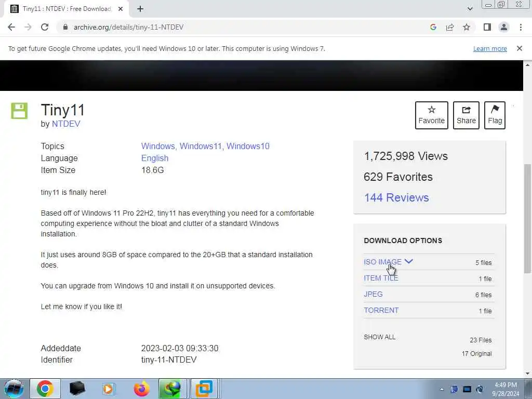Viewport: 532px width, 399px height.
Task: Click the Share button
Action: [x=466, y=115]
